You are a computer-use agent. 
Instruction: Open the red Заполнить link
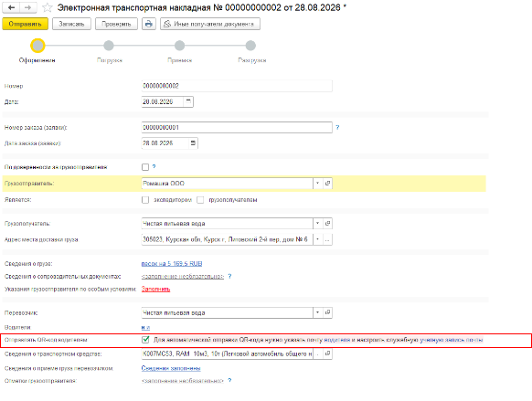point(155,290)
